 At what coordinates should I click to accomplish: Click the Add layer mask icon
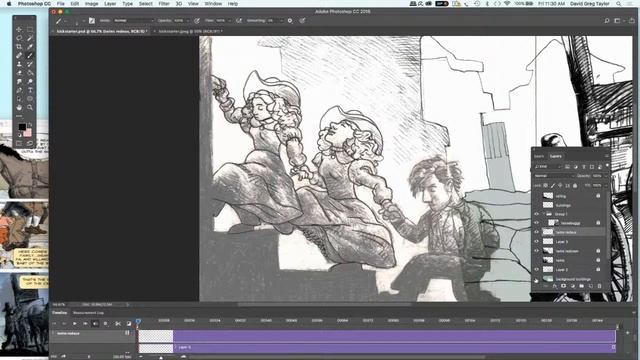(563, 287)
